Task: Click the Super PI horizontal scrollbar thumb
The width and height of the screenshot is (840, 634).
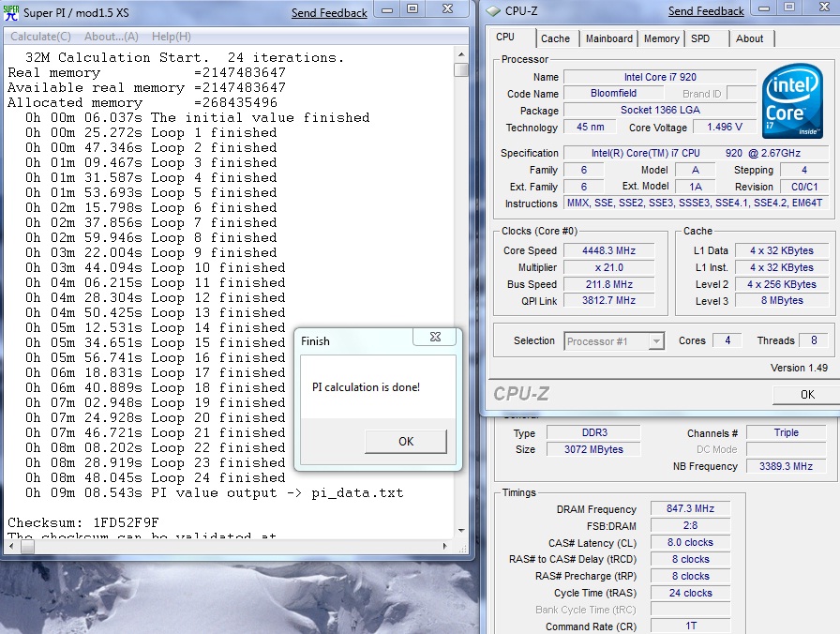Action: click(x=27, y=546)
